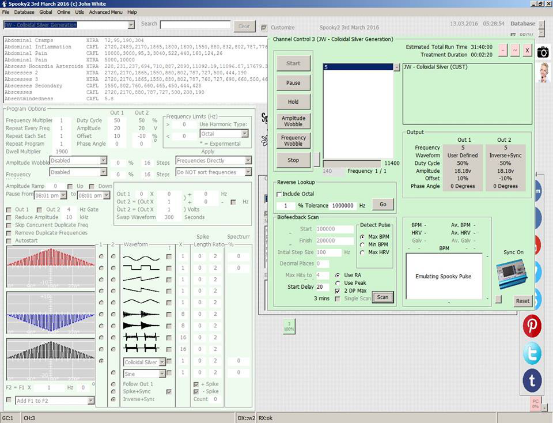This screenshot has height=423, width=553.
Task: Select square waveform for Out 2
Action: point(113,268)
